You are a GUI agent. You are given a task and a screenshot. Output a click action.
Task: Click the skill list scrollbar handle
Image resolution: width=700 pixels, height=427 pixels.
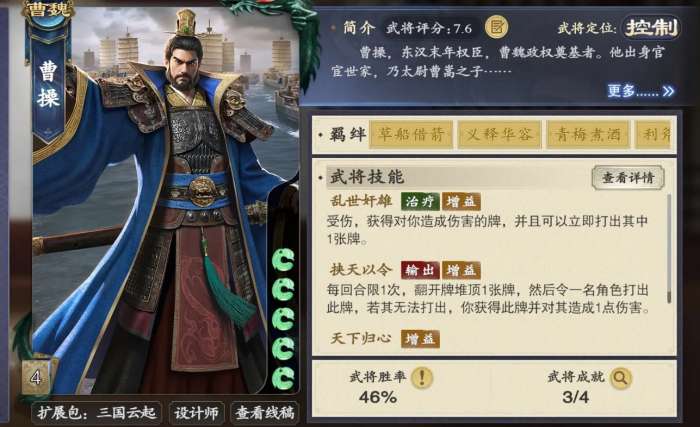click(x=669, y=248)
